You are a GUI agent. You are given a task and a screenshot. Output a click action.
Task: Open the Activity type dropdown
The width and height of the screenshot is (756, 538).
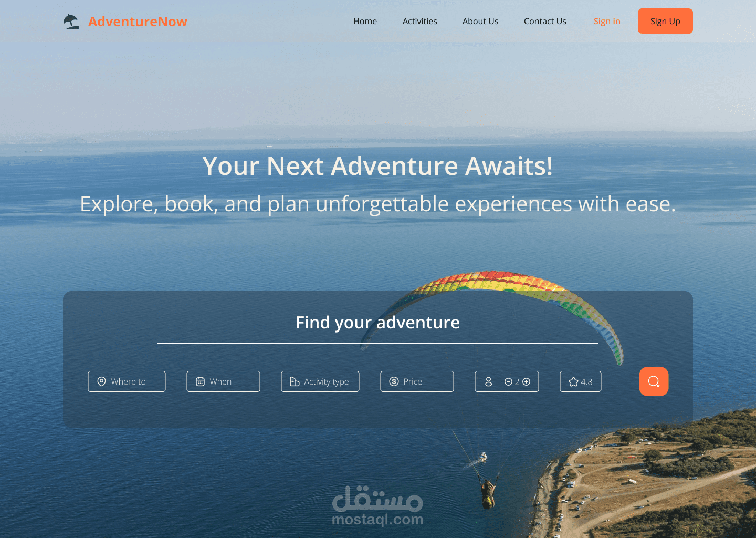tap(320, 381)
